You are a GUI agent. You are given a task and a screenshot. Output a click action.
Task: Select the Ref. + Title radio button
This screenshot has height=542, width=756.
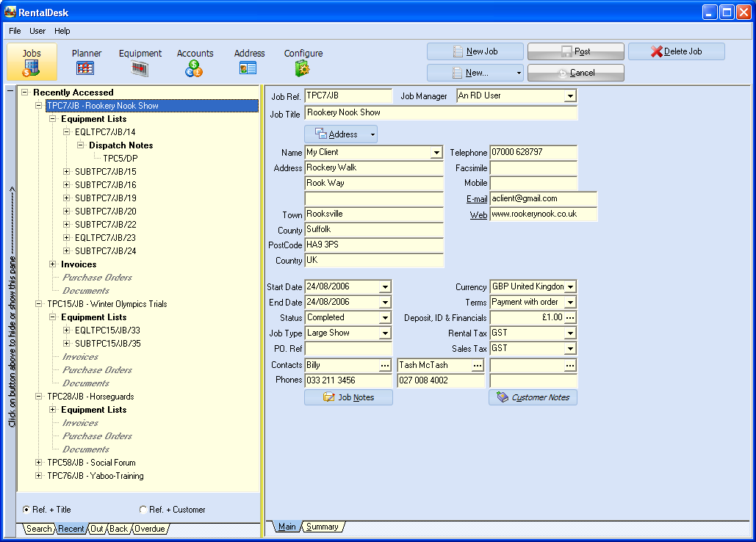27,510
